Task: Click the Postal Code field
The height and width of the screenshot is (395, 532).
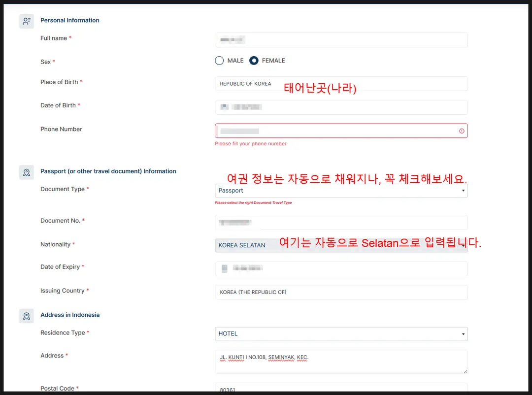Action: point(341,389)
